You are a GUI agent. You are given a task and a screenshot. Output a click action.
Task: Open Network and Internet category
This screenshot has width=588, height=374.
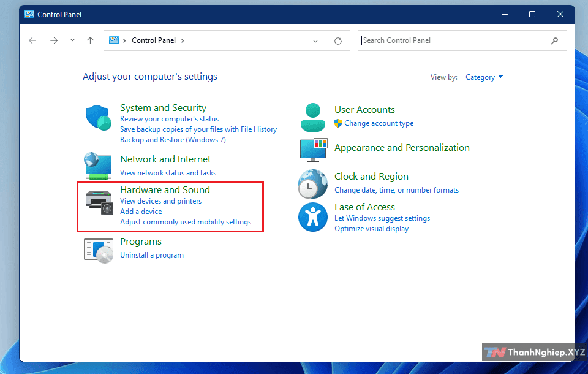(165, 159)
